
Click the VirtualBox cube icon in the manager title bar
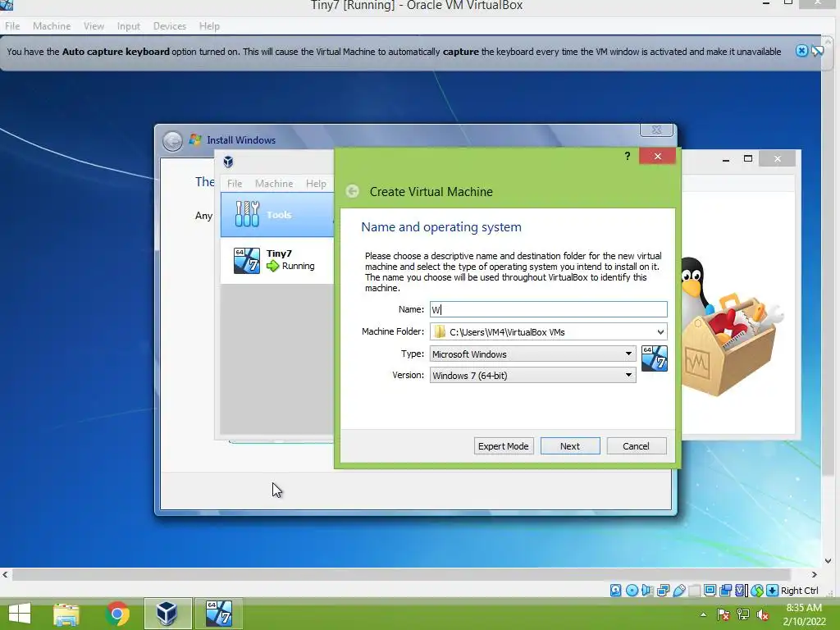pyautogui.click(x=228, y=162)
